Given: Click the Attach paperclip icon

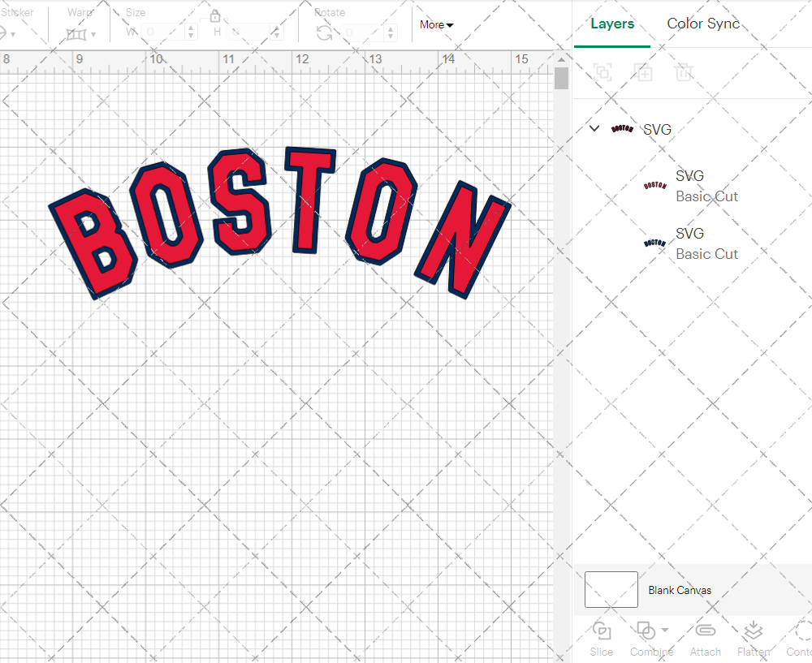Looking at the screenshot, I should pos(705,631).
